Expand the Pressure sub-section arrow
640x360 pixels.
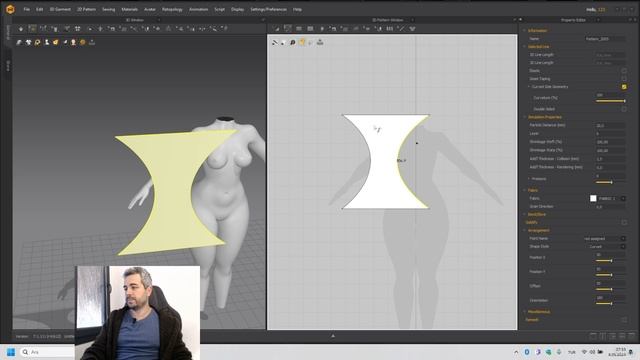(529, 179)
